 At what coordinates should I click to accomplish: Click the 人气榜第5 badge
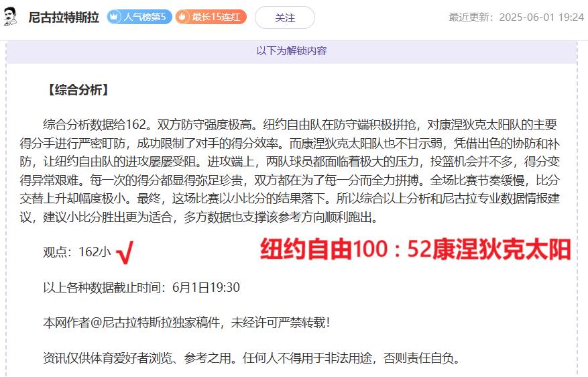139,17
